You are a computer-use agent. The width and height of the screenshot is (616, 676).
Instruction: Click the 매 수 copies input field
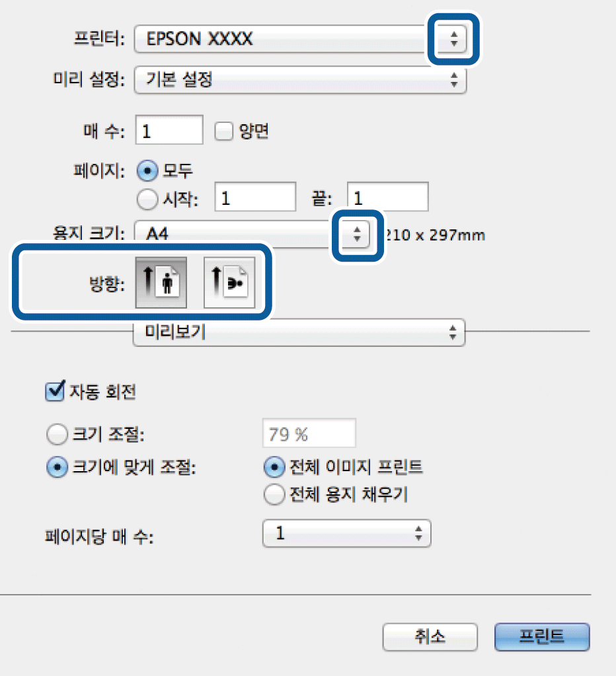169,130
